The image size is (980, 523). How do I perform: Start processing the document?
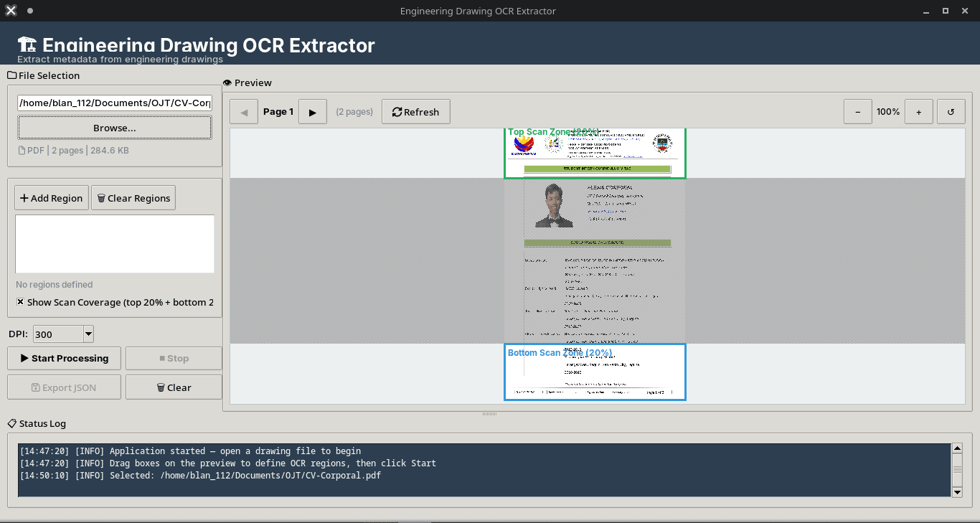[65, 358]
